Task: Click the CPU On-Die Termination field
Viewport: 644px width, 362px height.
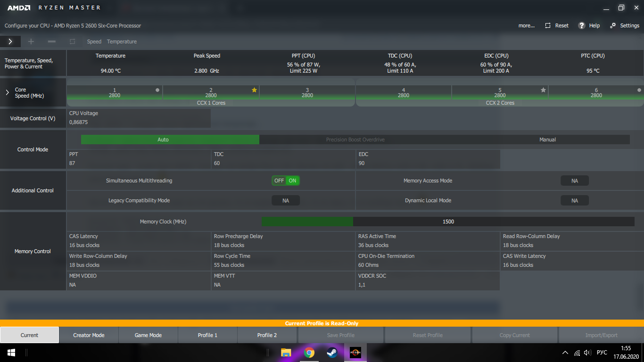Action: click(428, 261)
